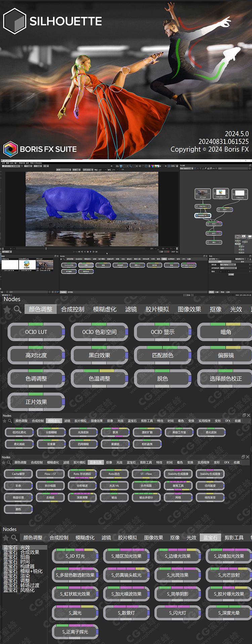
Task: Add the 景深 node
Action: pos(115,432)
